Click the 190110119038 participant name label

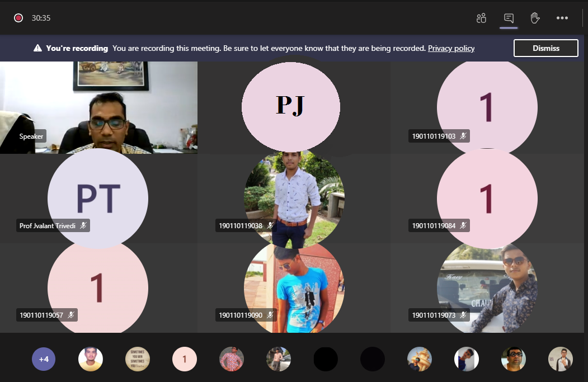pos(239,225)
